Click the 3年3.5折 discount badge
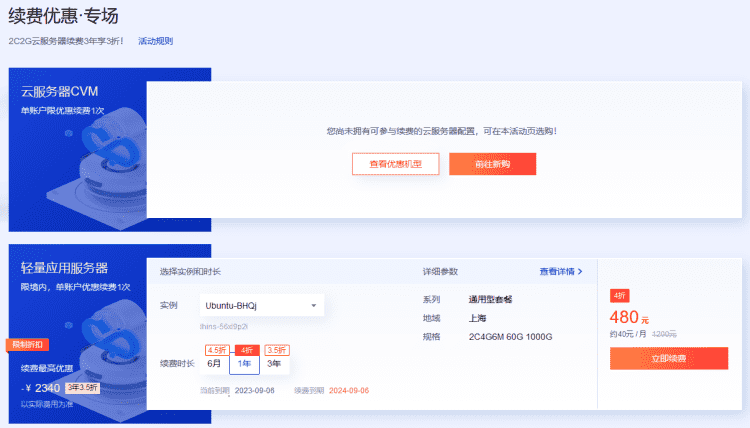The width and height of the screenshot is (750, 428). point(81,387)
